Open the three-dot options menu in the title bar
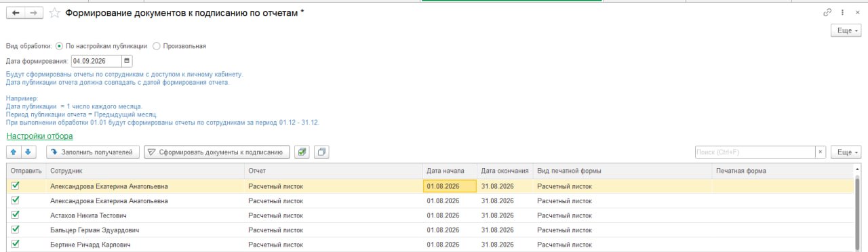This screenshot has height=252, width=868. pyautogui.click(x=843, y=12)
